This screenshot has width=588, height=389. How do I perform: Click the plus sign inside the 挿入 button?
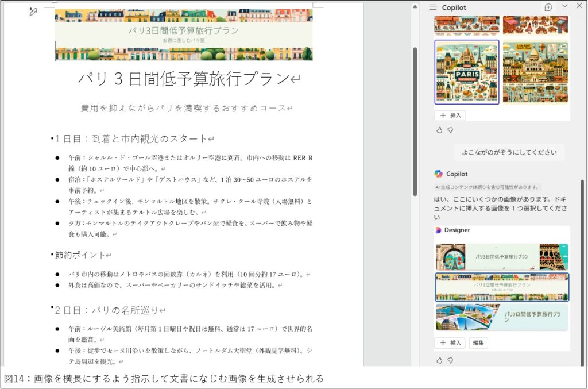pyautogui.click(x=443, y=115)
